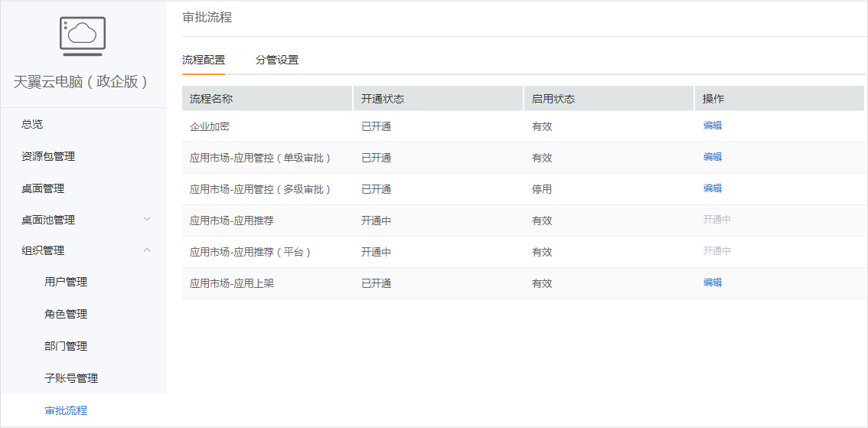Click the 天翼云电脑（政企版） title text

82,82
